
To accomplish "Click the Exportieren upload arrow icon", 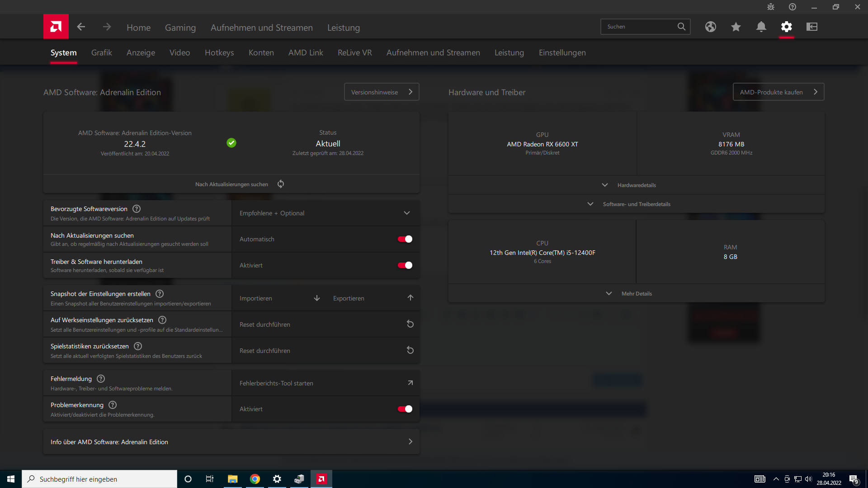I will pyautogui.click(x=410, y=298).
